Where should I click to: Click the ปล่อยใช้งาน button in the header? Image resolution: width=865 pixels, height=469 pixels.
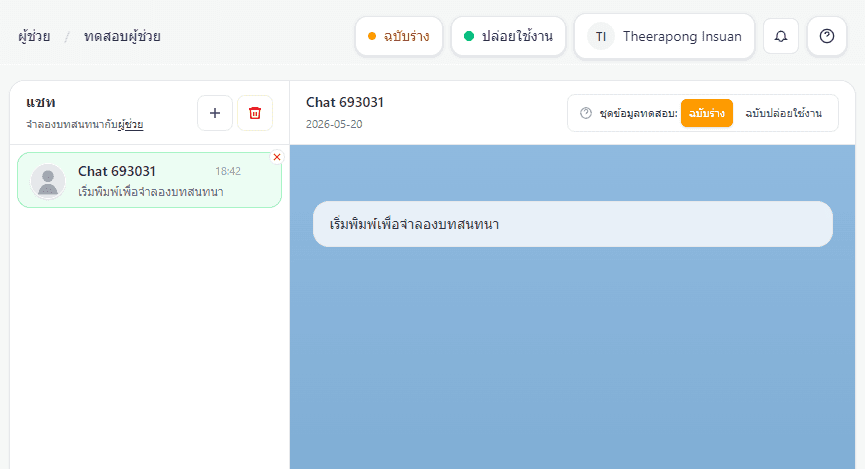click(x=508, y=36)
